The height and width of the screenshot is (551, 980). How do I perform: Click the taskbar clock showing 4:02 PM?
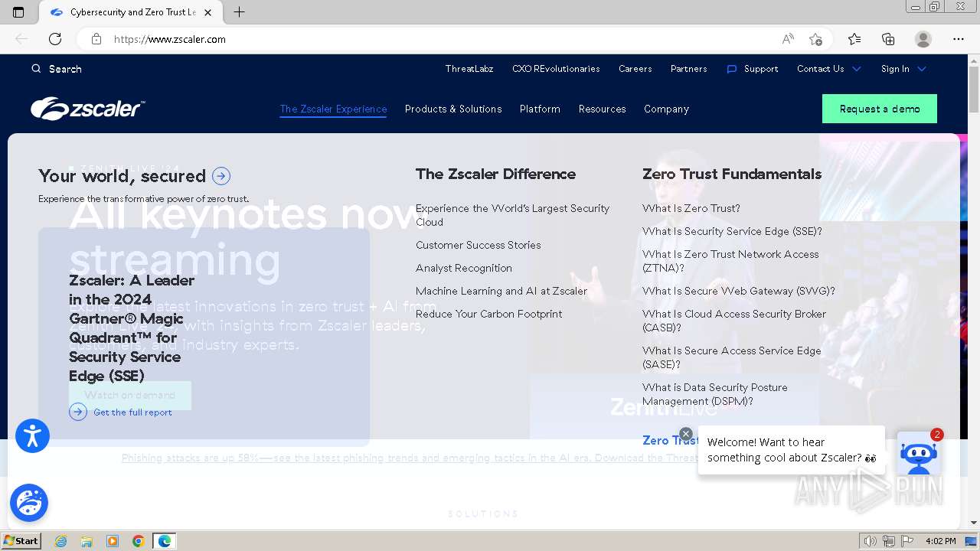(x=940, y=541)
